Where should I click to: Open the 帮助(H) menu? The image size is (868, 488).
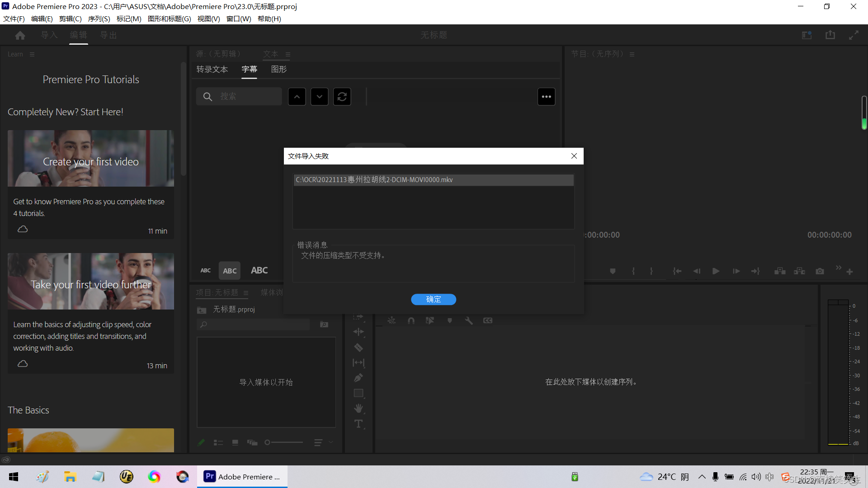269,19
